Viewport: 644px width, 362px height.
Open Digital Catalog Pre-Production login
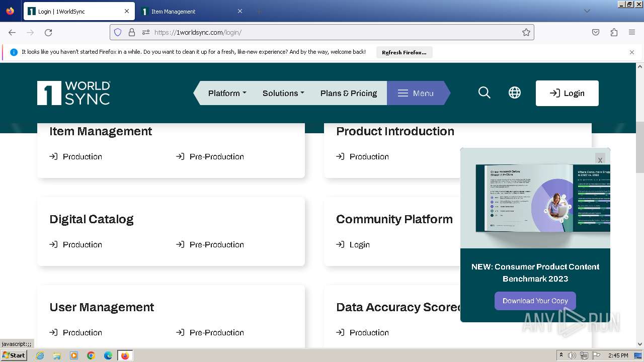[x=210, y=244]
